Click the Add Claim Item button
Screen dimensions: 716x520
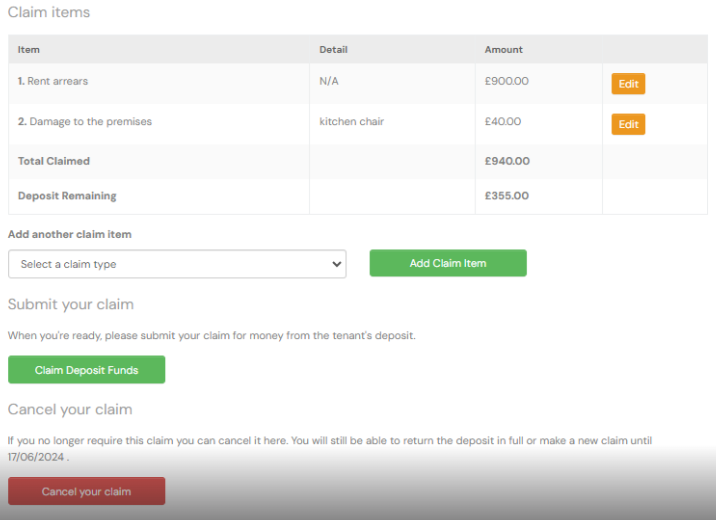point(448,263)
